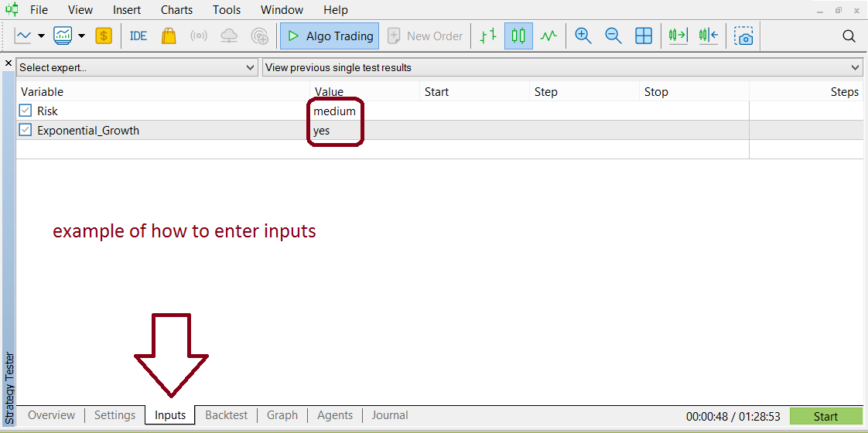Expand the templates dropdown arrow
Screen dimensions: 868x433
[81, 36]
